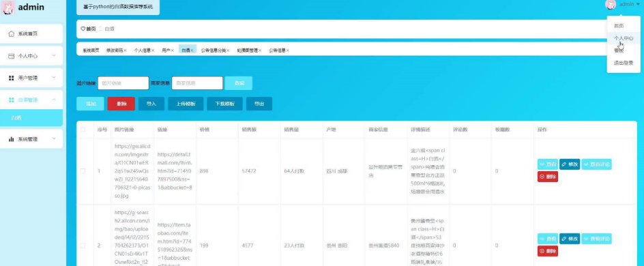Image resolution: width=644 pixels, height=266 pixels.
Task: Click the price cell showing 898
Action: 204,171
